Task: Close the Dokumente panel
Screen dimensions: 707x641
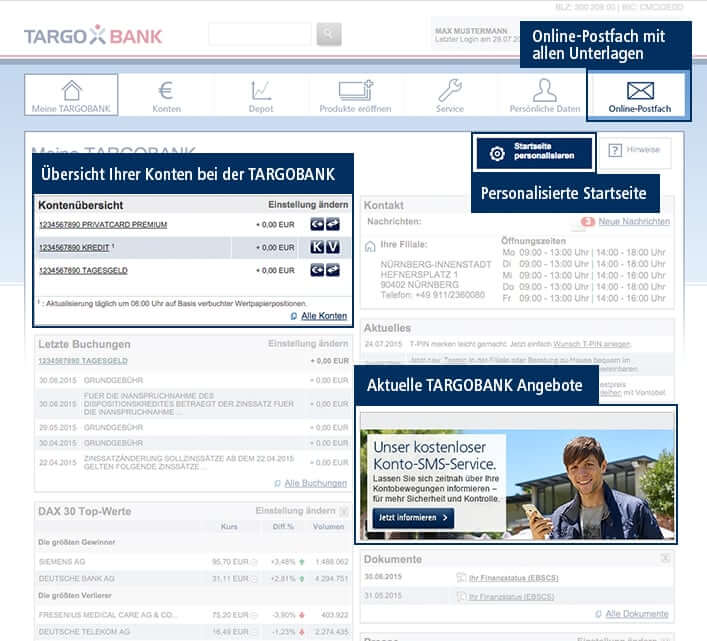Action: 665,558
